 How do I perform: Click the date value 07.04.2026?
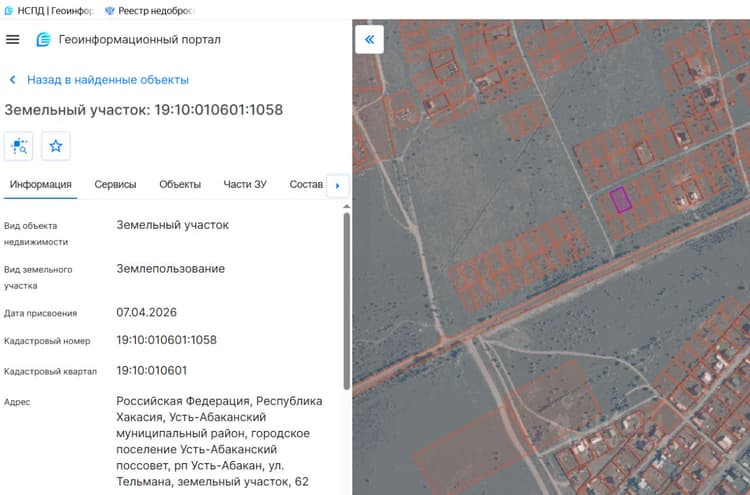146,312
